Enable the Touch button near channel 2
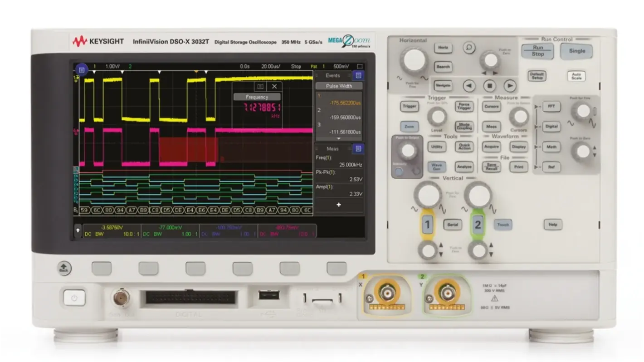This screenshot has width=644, height=362. coord(502,225)
